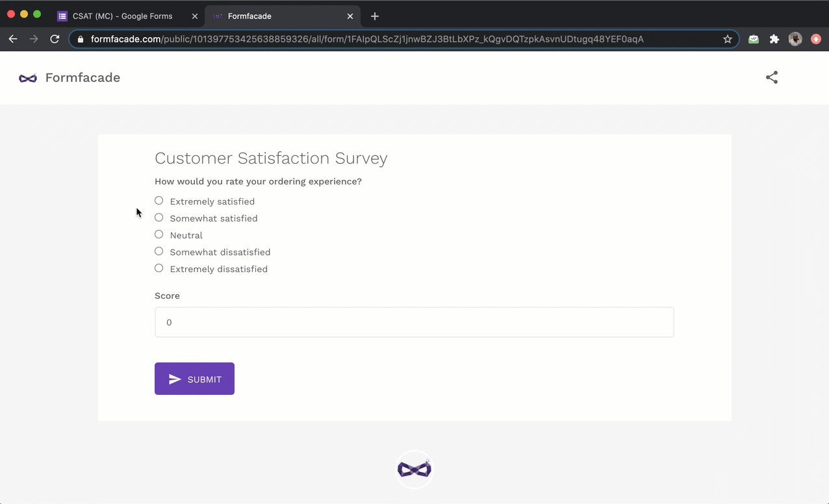This screenshot has height=504, width=829.
Task: Click the URL in the address bar
Action: coord(367,39)
